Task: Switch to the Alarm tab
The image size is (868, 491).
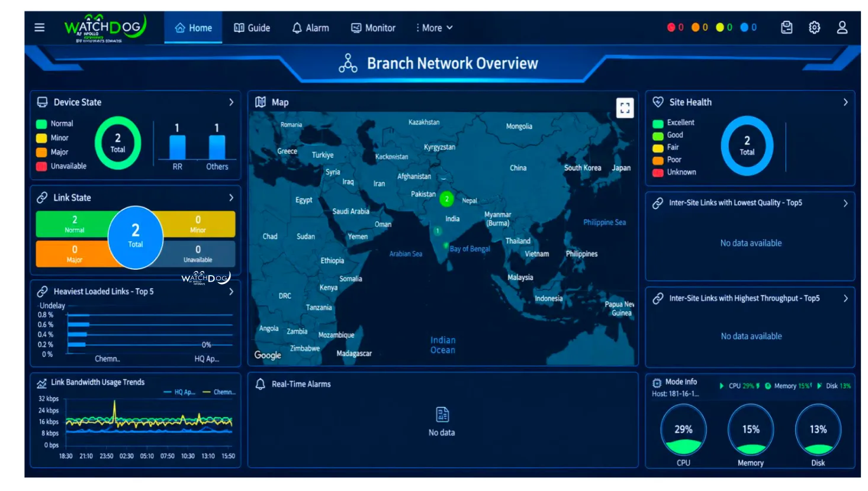Action: 310,28
